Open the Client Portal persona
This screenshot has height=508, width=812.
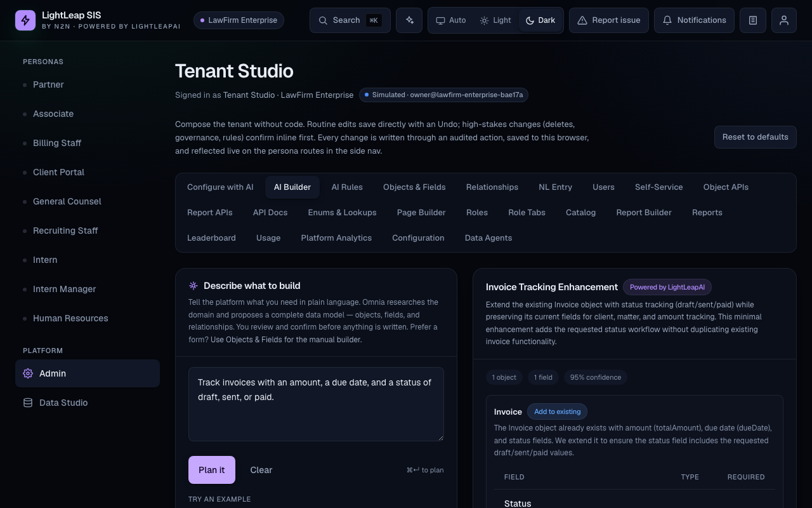[88, 172]
